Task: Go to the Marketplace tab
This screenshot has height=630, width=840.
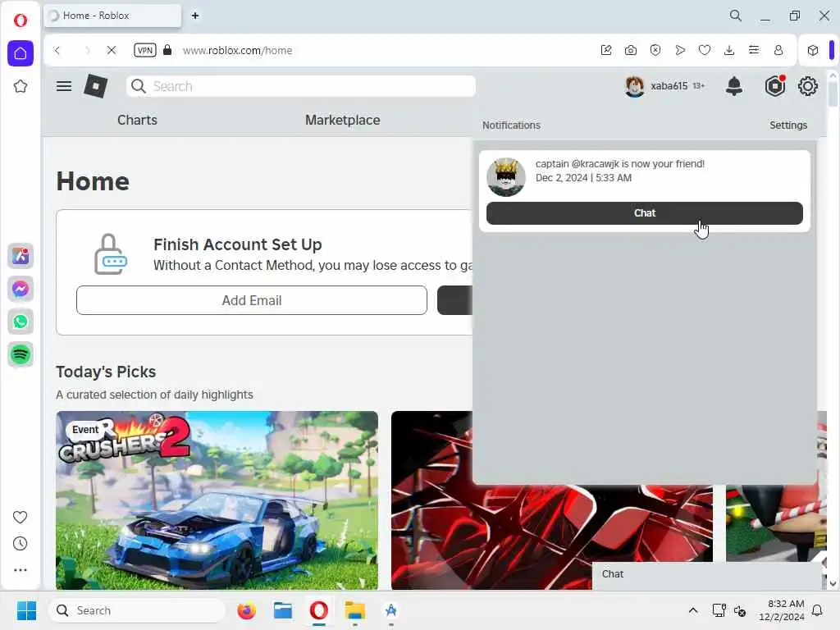Action: 342,120
